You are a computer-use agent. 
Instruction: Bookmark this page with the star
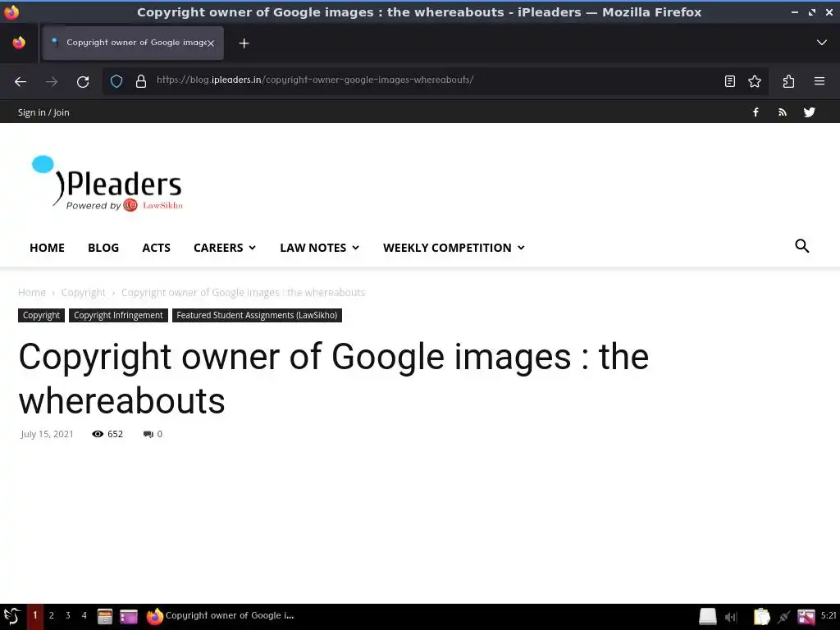coord(755,81)
